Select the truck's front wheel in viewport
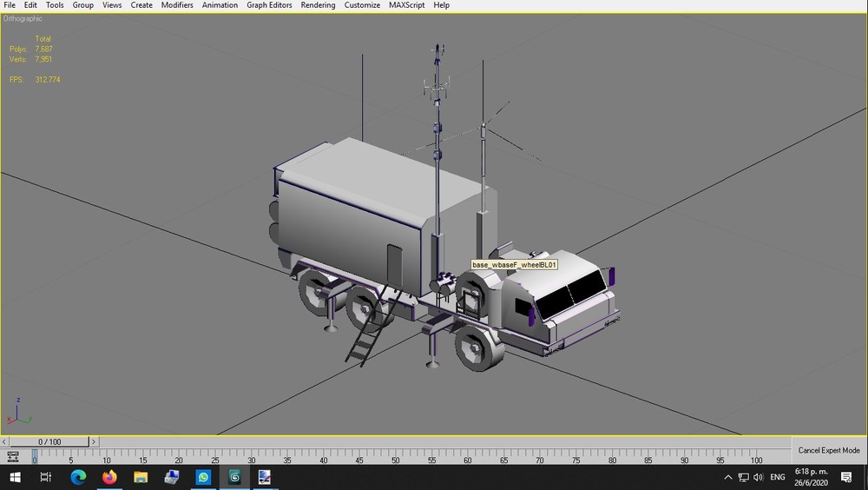The height and width of the screenshot is (490, 868). click(x=477, y=348)
